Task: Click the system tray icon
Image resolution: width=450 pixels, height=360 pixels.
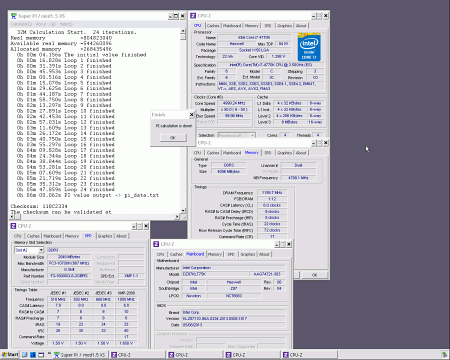Action: click(x=444, y=355)
